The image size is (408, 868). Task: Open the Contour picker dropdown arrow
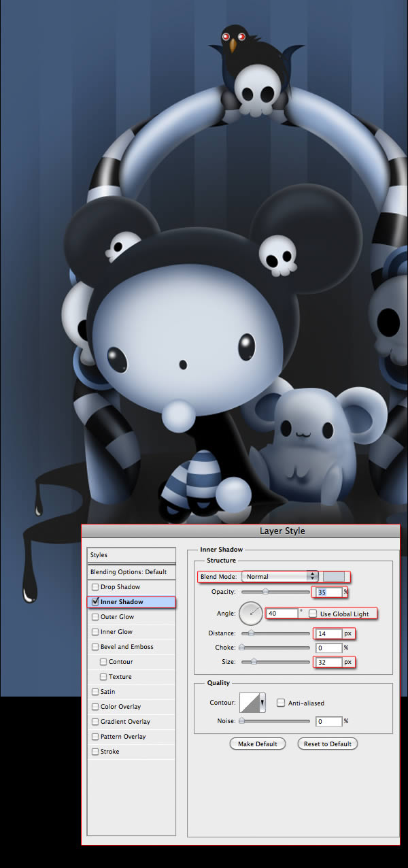pos(262,703)
